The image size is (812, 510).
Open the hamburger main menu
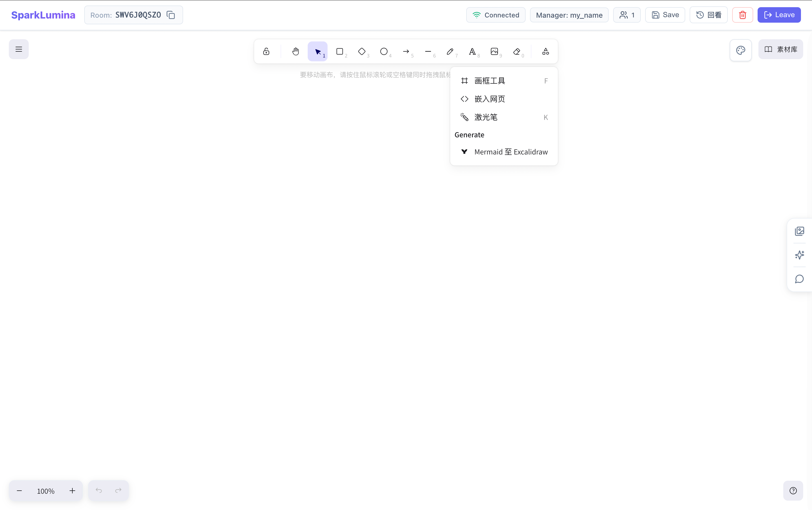coord(19,49)
